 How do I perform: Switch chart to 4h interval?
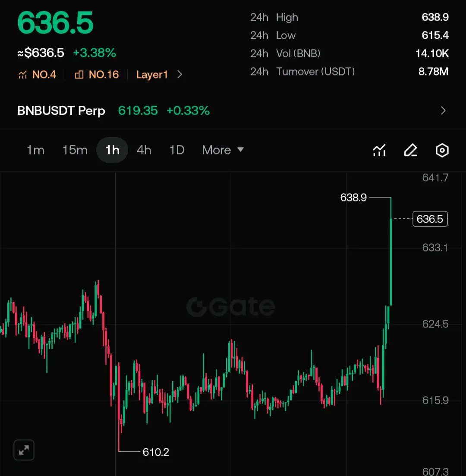point(144,150)
